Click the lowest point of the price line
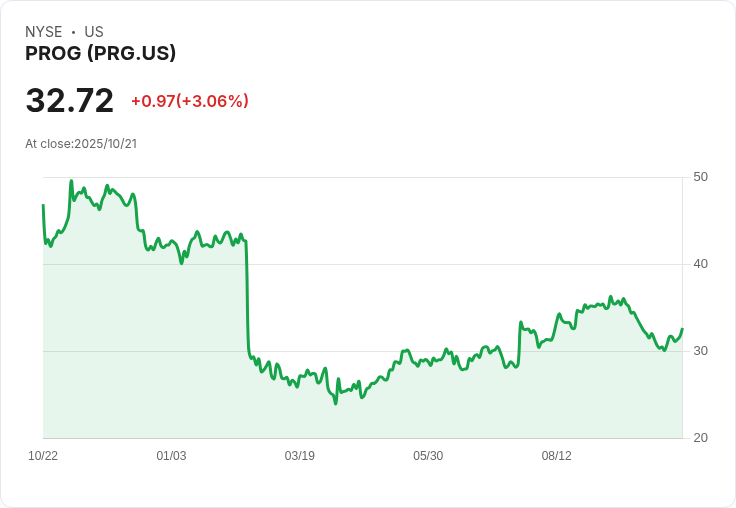736x508 pixels. 335,403
